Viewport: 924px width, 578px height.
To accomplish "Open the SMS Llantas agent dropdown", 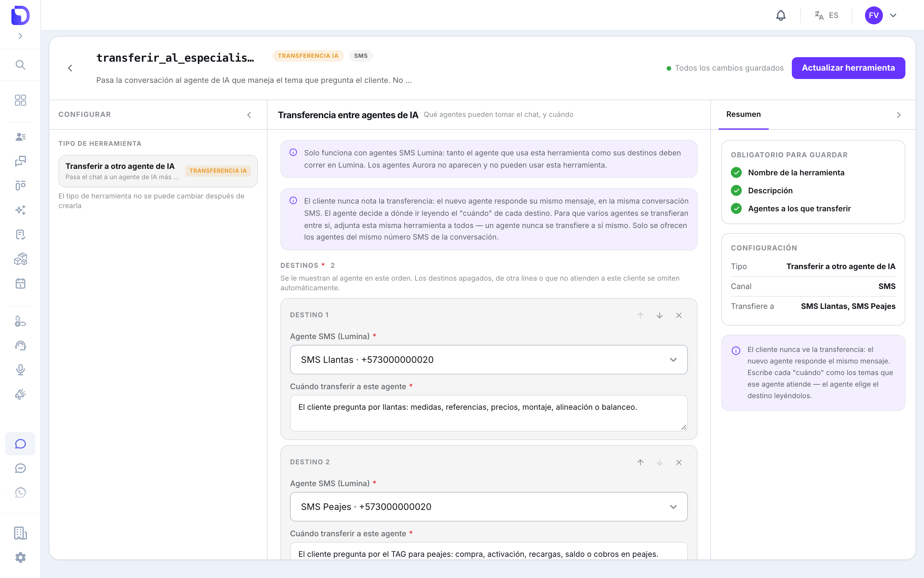I will [x=489, y=360].
